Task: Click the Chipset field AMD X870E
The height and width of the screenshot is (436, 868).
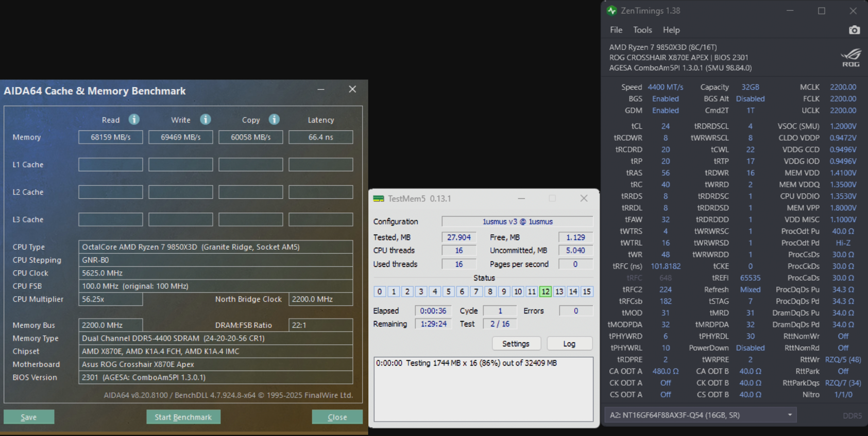Action: [x=216, y=351]
